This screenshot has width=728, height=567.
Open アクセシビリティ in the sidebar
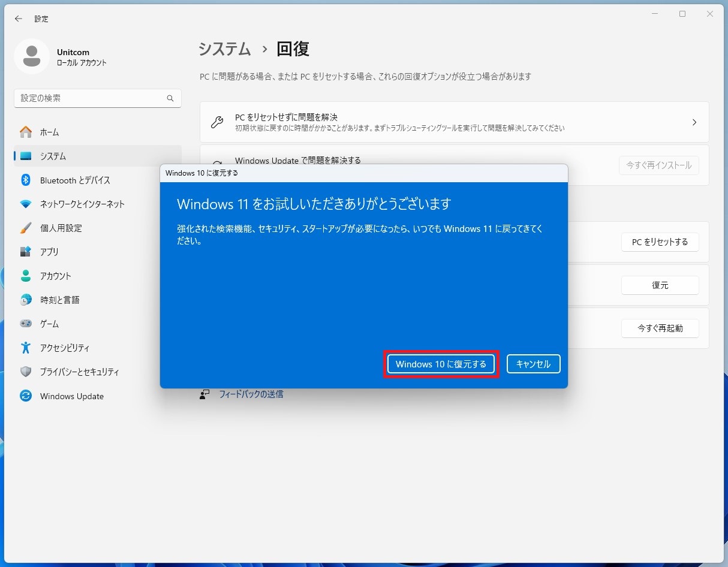(65, 348)
